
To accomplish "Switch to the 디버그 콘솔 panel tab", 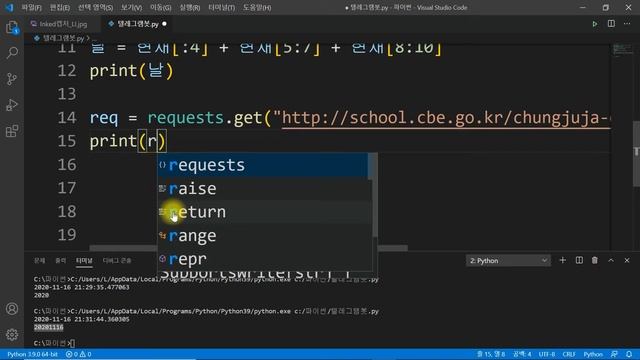I will [117, 260].
